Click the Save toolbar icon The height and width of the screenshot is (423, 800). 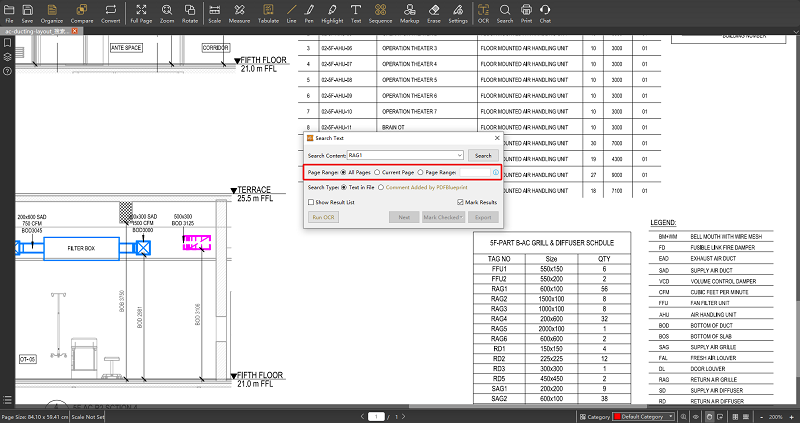click(28, 13)
